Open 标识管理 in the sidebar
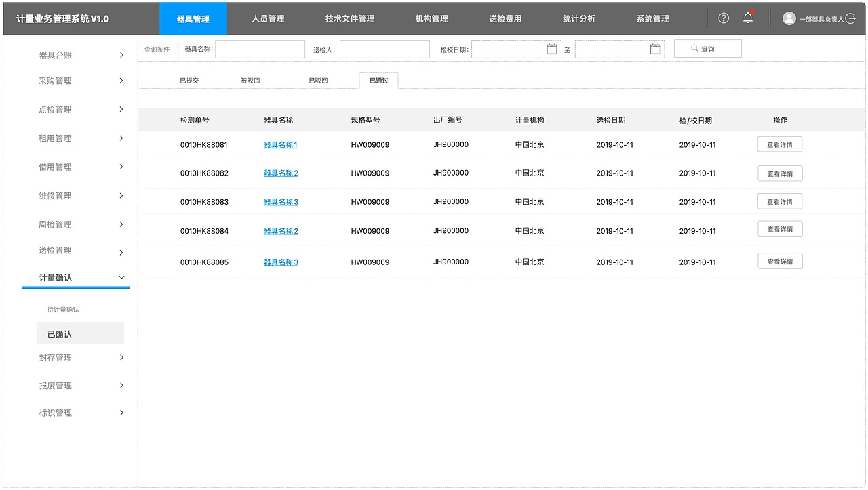This screenshot has width=868, height=490. tap(56, 413)
